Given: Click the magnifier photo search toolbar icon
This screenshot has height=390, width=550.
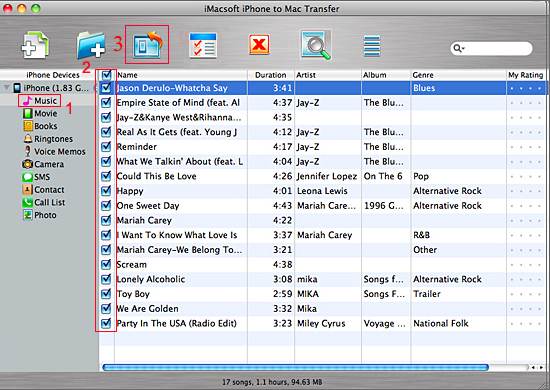Looking at the screenshot, I should [x=316, y=45].
